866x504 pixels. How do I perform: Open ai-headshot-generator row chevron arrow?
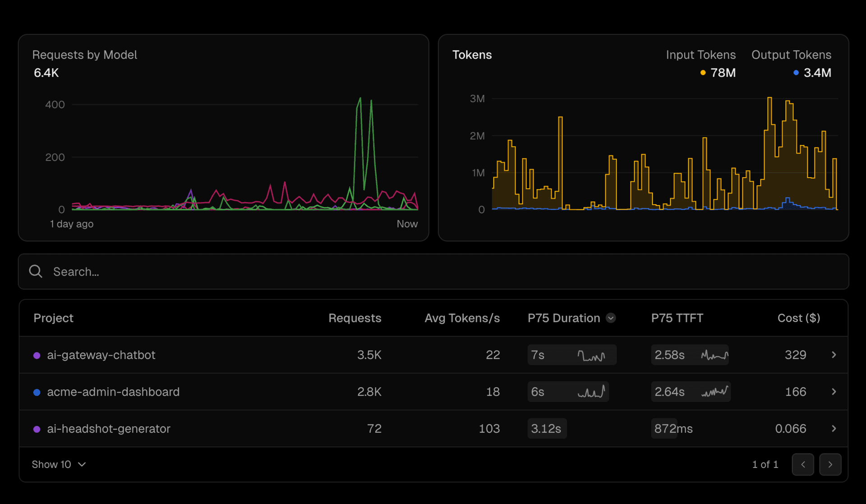pyautogui.click(x=834, y=429)
